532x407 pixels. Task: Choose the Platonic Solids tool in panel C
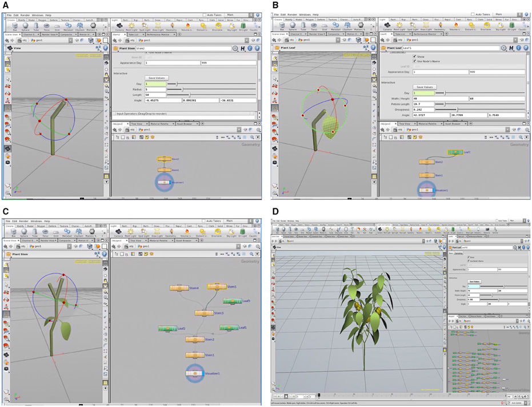point(92,232)
